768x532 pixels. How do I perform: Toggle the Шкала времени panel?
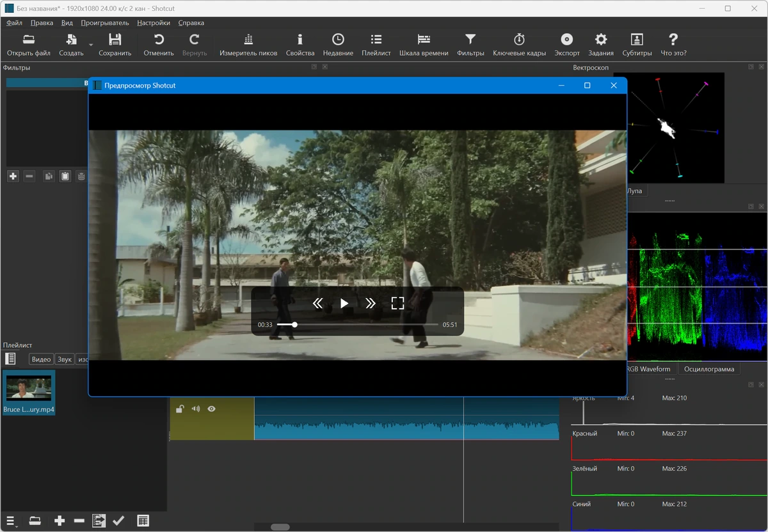(x=424, y=45)
